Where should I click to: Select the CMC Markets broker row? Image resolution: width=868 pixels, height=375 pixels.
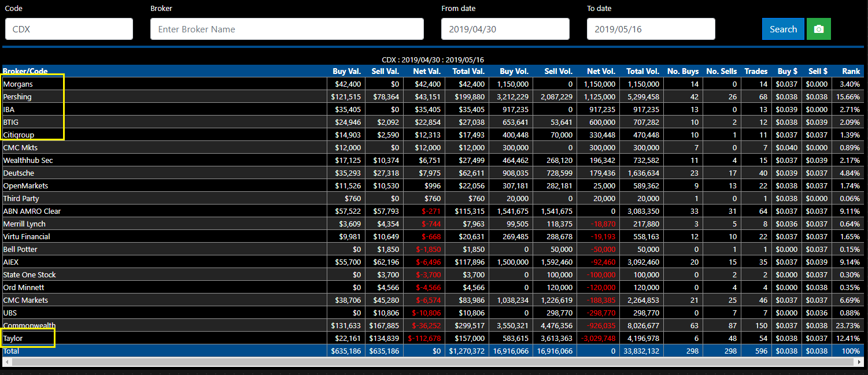432,300
